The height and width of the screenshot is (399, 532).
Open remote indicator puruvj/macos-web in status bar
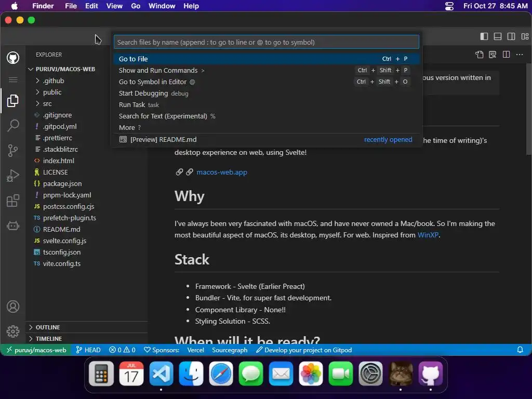point(36,350)
